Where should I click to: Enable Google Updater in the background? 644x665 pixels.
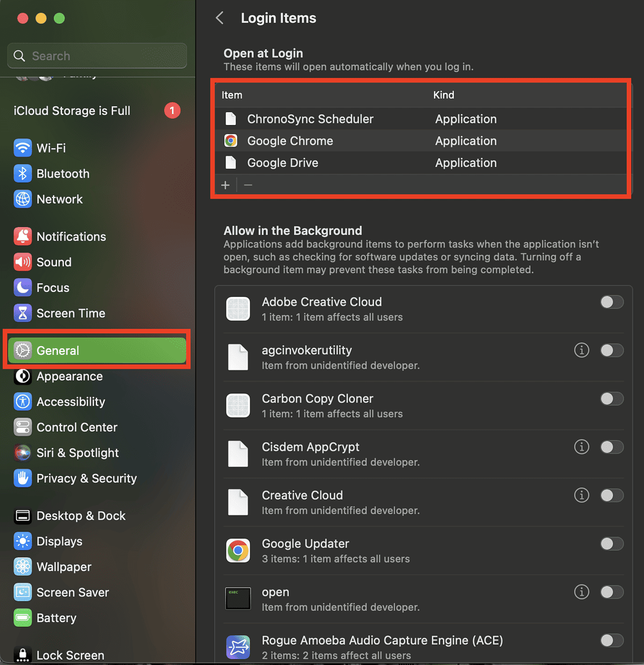coord(611,544)
